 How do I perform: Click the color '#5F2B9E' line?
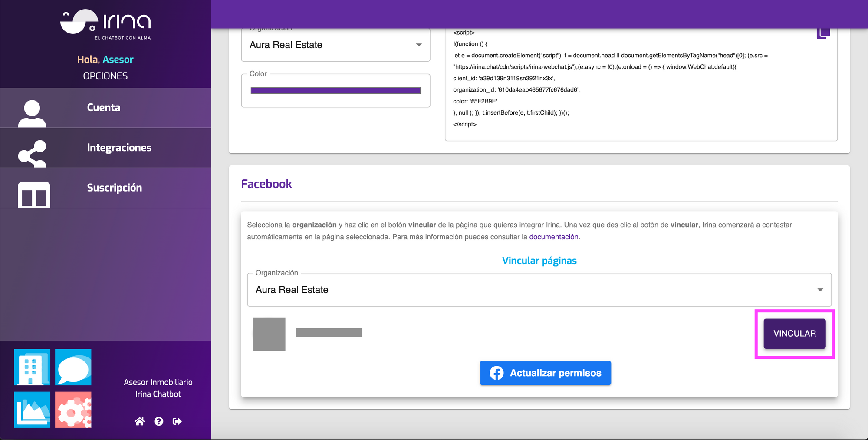coord(475,101)
